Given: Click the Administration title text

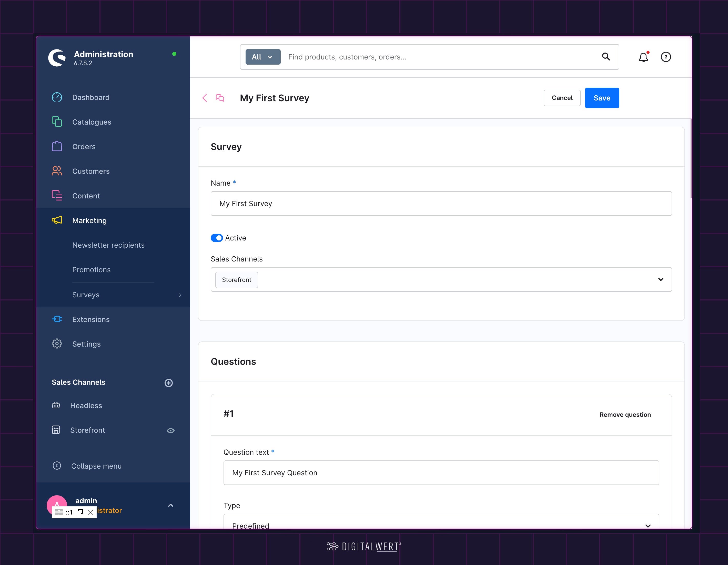Looking at the screenshot, I should 103,54.
